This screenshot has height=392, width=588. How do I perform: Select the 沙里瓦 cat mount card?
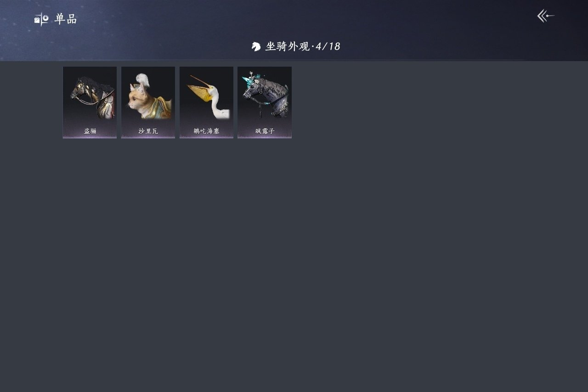pyautogui.click(x=148, y=102)
